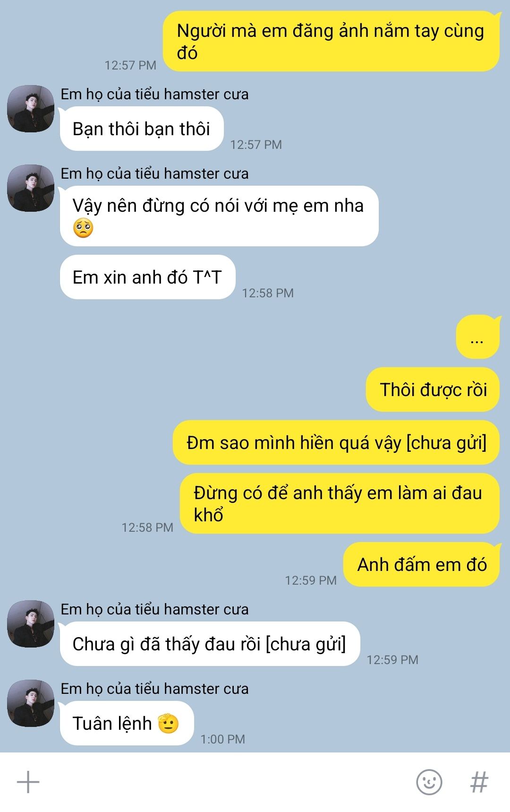This screenshot has width=510, height=812.
Task: Select the 'Bạn thôi bạn thôi' message bubble
Action: pos(141,129)
